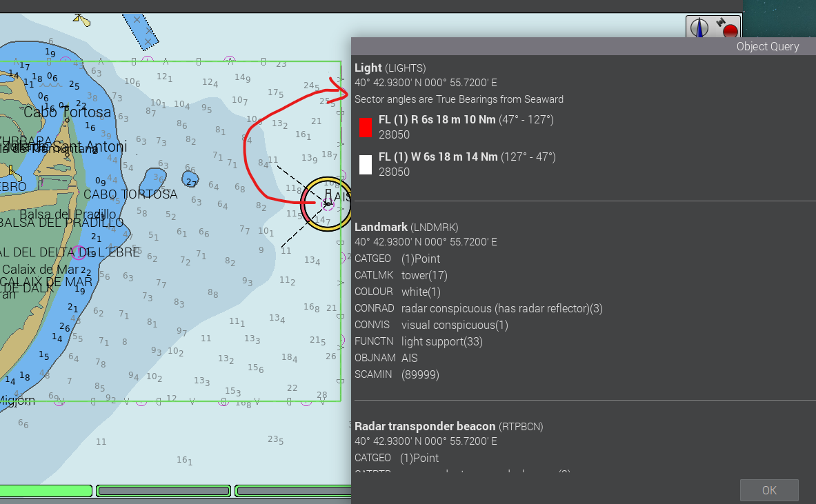Click the CONRAD radar conspicuous row
Viewport: 816px width, 504px height.
click(479, 308)
